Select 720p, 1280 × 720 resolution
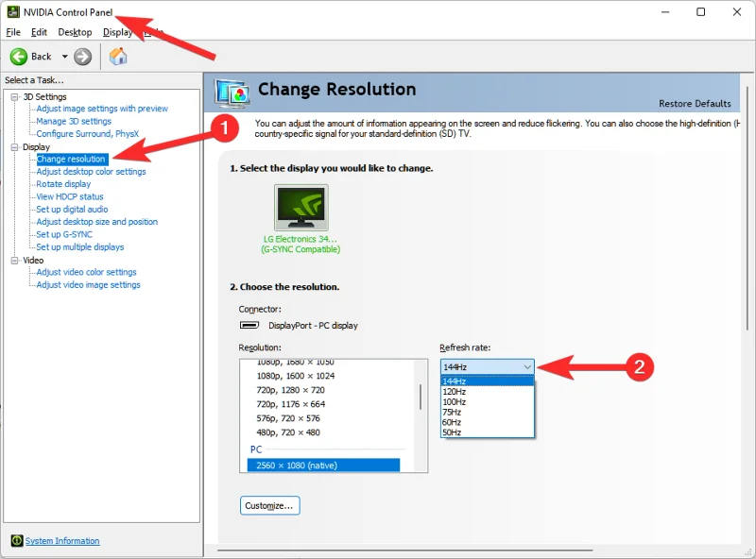Image resolution: width=756 pixels, height=559 pixels. [x=291, y=390]
